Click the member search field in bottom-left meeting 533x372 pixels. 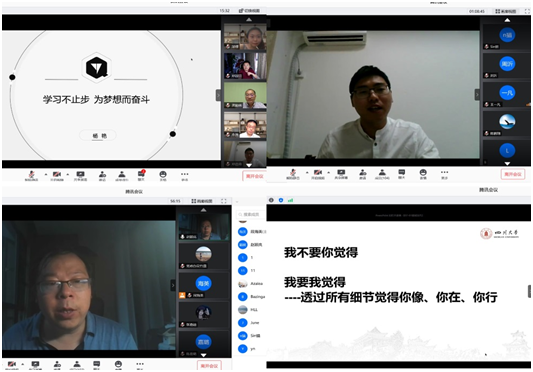tap(251, 214)
